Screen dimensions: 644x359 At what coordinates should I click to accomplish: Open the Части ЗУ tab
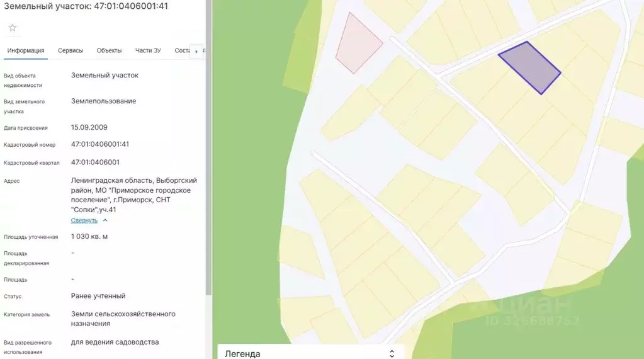(148, 51)
